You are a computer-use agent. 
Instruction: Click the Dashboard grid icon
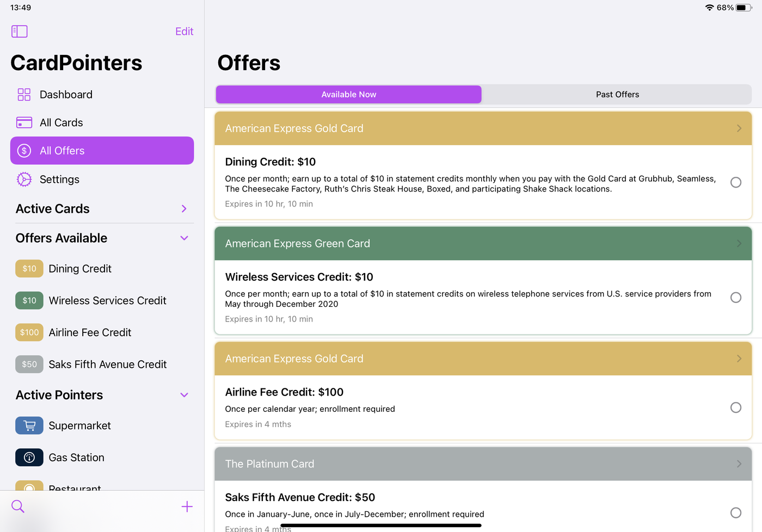point(24,95)
